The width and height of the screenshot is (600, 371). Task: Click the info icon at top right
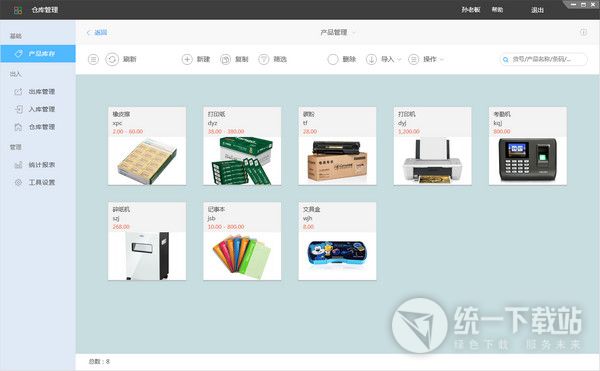(x=583, y=32)
